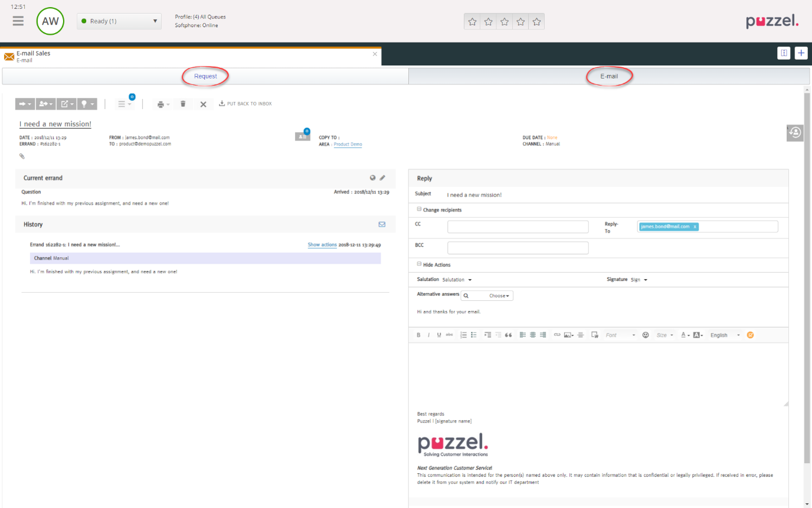Click the block quote icon in editor toolbar
Screen dimensions: 812x508
pyautogui.click(x=508, y=335)
